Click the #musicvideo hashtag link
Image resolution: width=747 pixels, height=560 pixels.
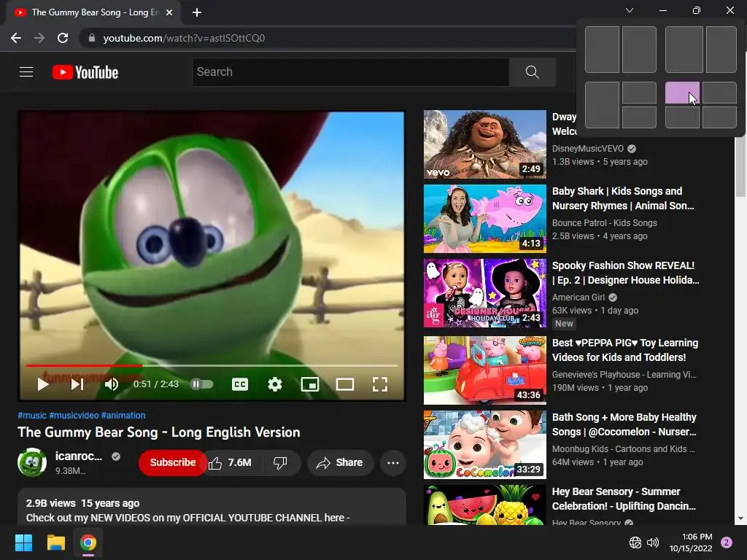[x=74, y=415]
